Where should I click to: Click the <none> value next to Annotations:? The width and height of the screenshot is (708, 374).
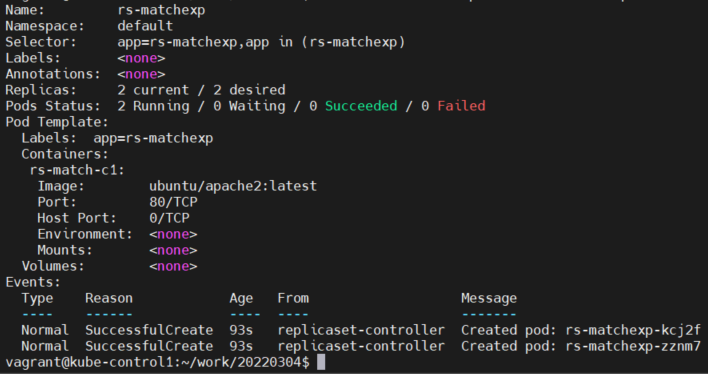click(x=141, y=74)
